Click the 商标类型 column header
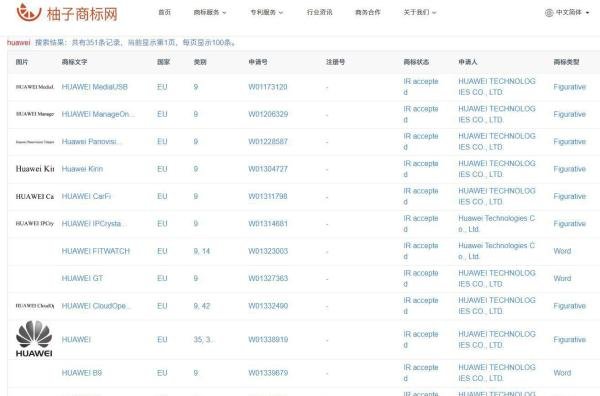The image size is (600, 396). [566, 62]
